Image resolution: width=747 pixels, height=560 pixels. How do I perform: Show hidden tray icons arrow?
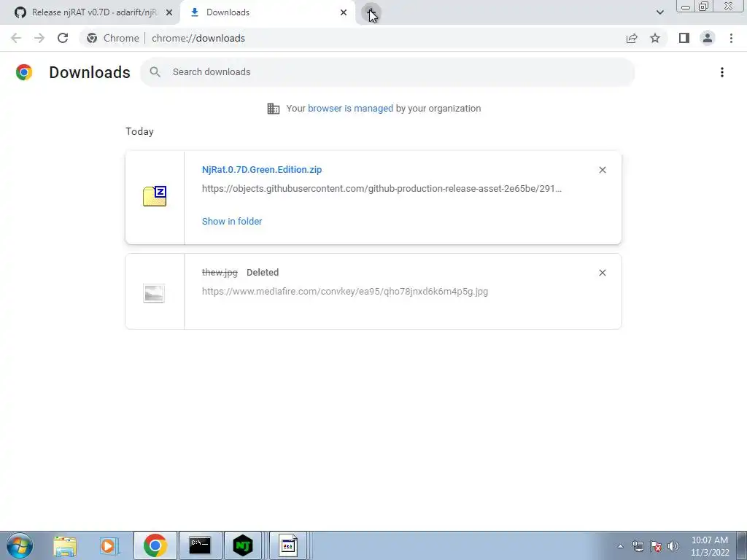(x=620, y=546)
